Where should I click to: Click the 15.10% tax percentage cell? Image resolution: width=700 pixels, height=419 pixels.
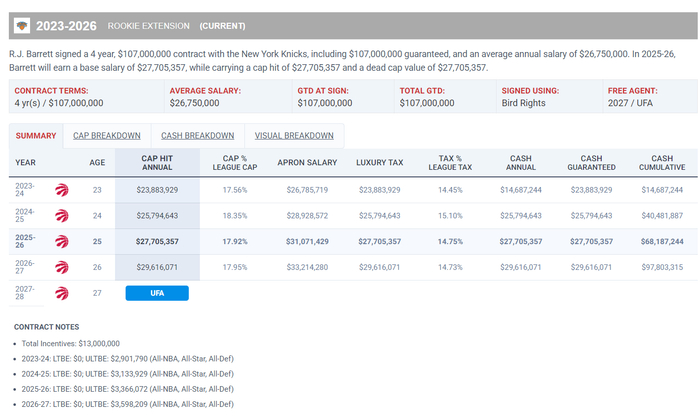point(450,216)
